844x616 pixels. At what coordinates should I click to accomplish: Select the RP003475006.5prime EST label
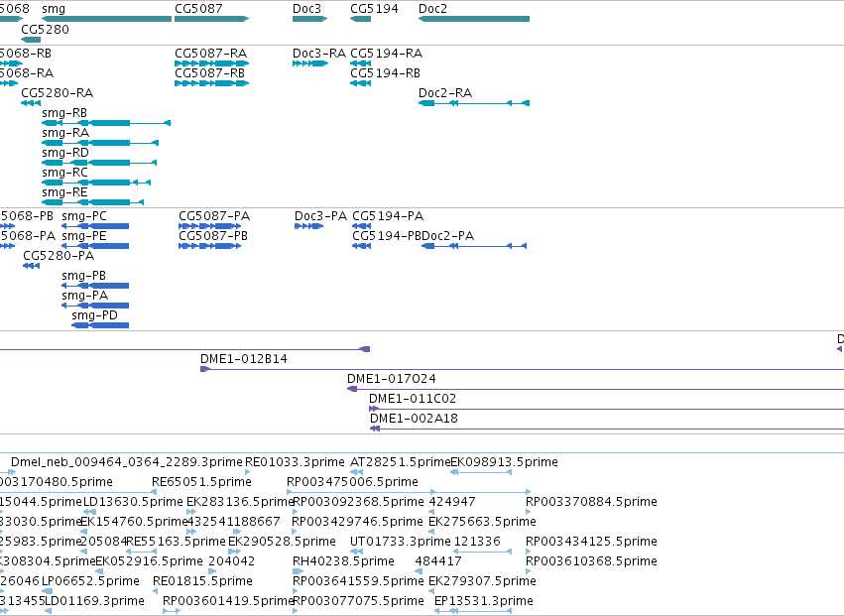point(352,481)
